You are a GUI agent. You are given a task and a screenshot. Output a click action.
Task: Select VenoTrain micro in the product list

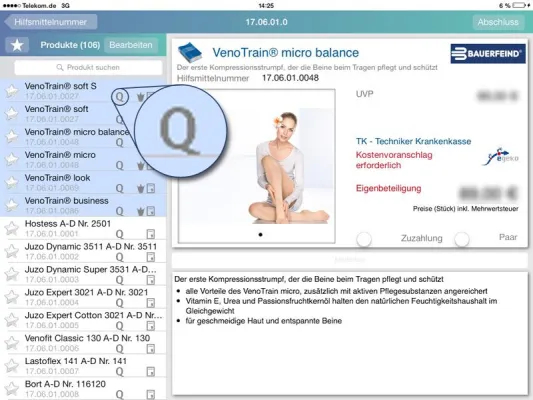pos(60,155)
